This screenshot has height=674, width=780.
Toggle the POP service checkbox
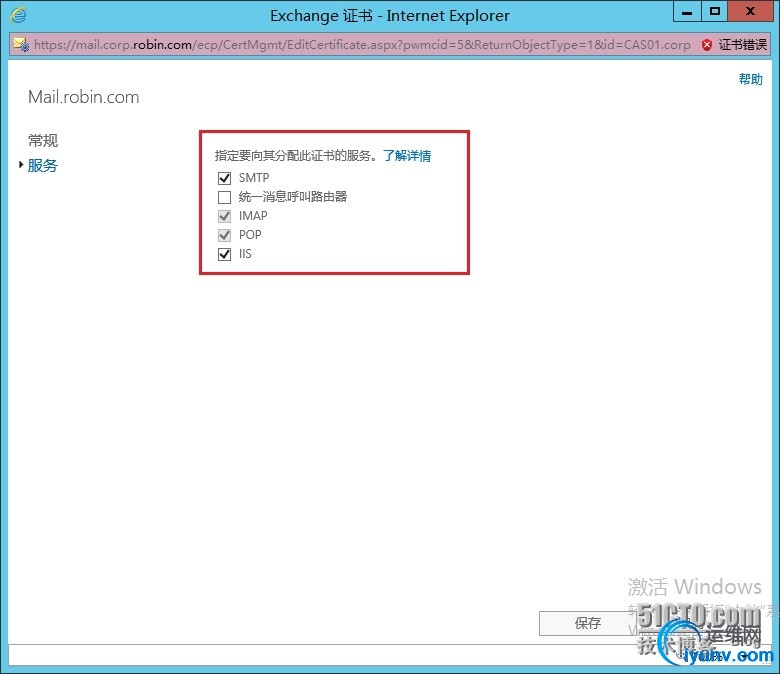click(224, 235)
